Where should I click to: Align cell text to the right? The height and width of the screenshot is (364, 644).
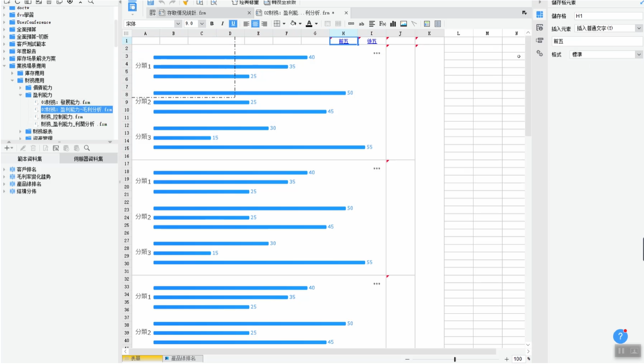[x=264, y=24]
